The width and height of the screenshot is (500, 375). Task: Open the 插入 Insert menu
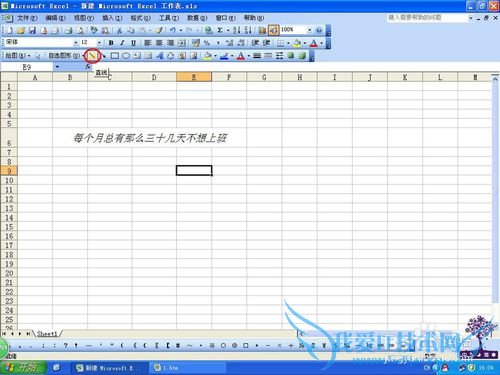coord(112,18)
